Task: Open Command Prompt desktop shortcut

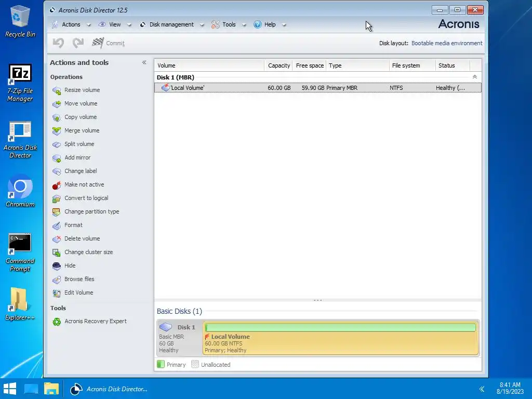Action: pyautogui.click(x=20, y=252)
